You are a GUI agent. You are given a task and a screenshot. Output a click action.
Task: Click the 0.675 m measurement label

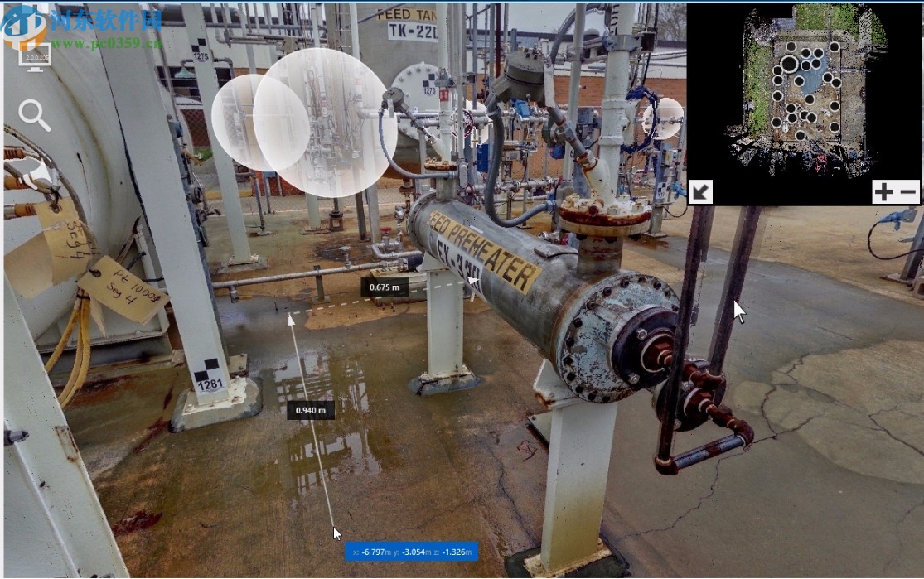tap(385, 288)
